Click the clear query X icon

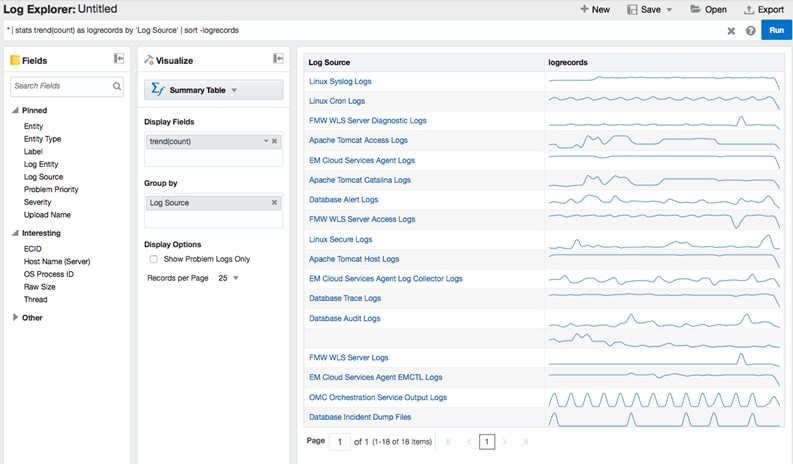[x=731, y=31]
